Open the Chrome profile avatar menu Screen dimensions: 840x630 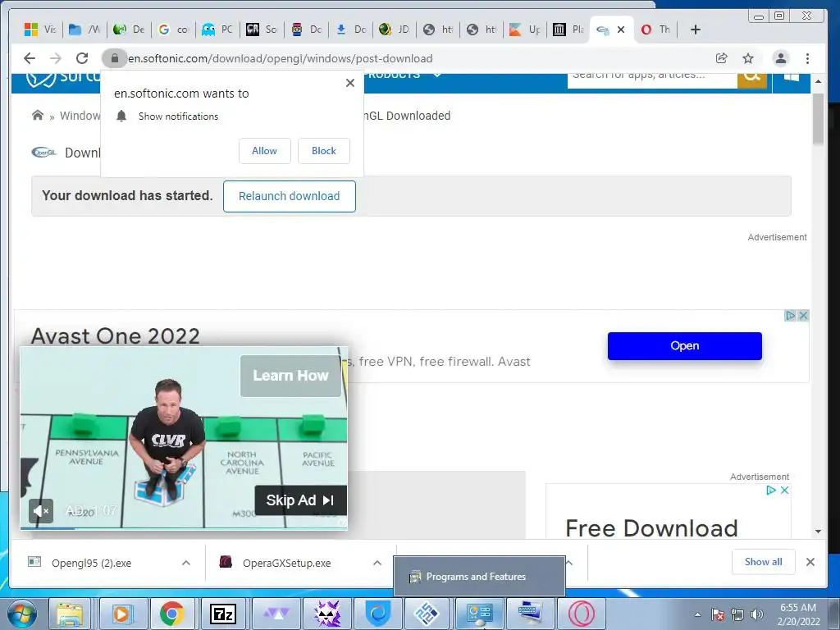(781, 58)
